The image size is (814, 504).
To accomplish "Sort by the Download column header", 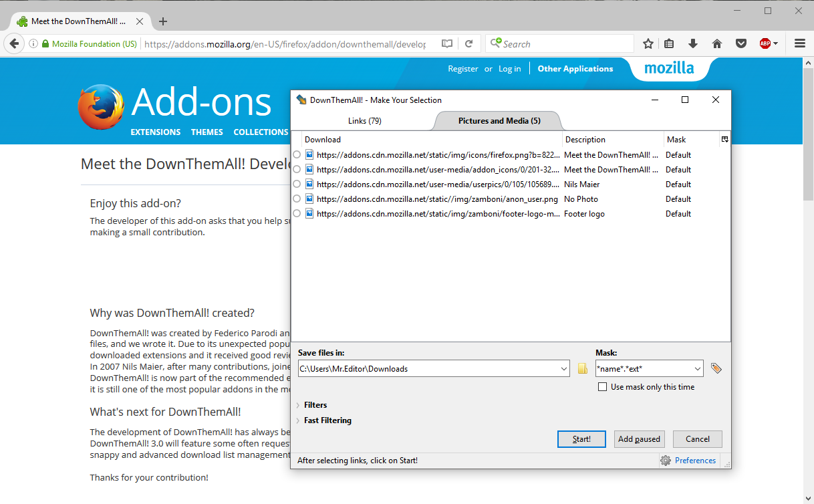I will [431, 140].
